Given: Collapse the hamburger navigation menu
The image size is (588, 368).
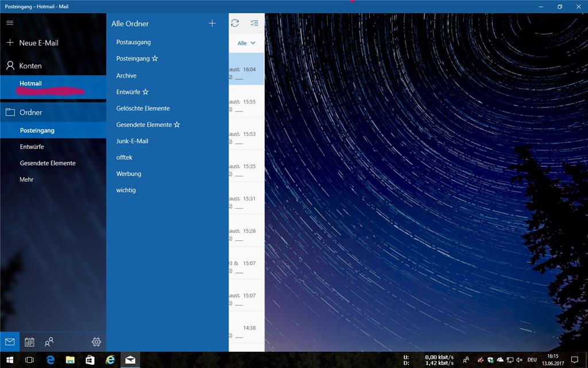Looking at the screenshot, I should pos(10,23).
